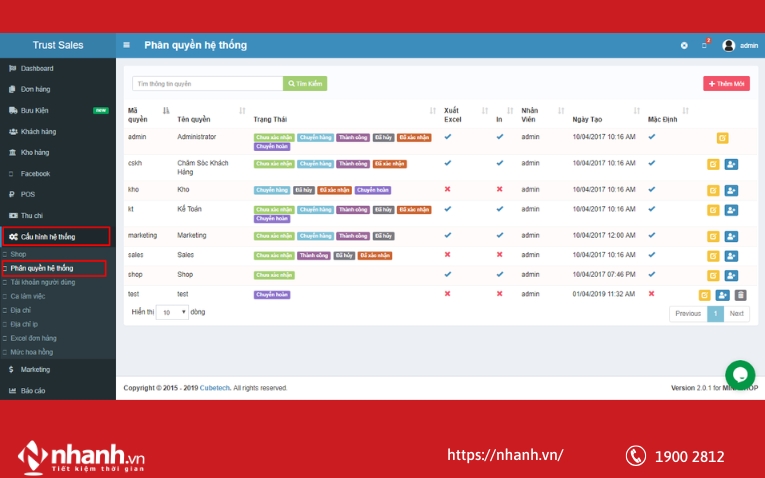Screen dimensions: 765x478
Task: Sort by In column header
Action: 504,115
